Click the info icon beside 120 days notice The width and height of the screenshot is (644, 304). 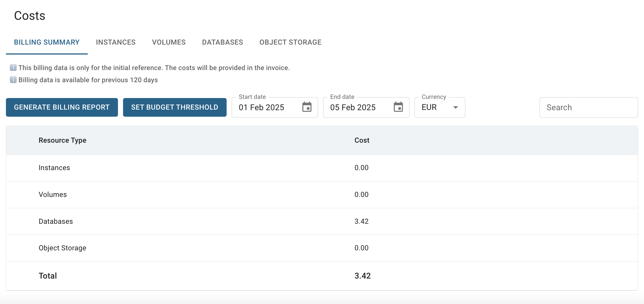(x=13, y=80)
